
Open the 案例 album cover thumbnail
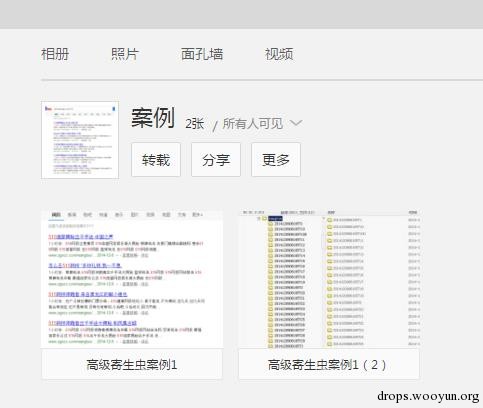(80, 140)
